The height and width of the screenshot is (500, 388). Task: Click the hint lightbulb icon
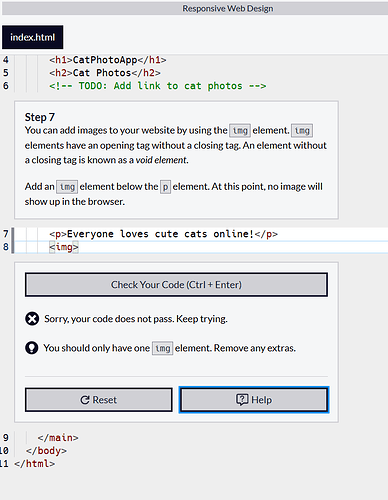(x=32, y=348)
